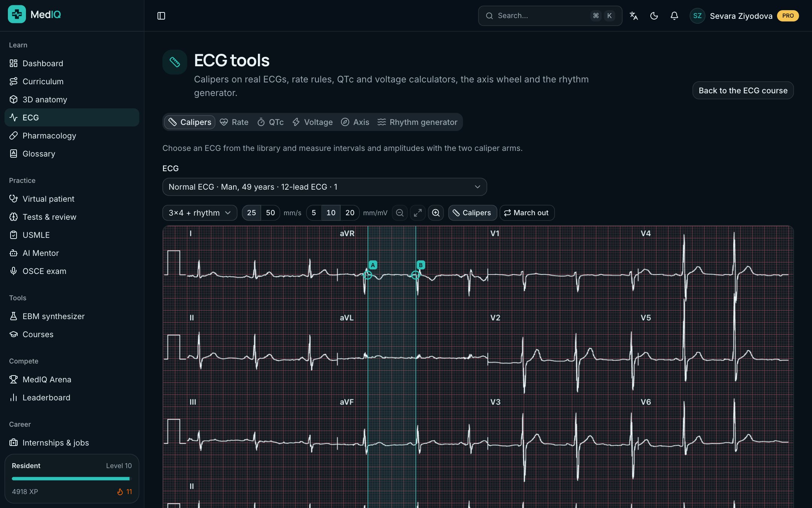Toggle the sidebar panel icon
The width and height of the screenshot is (812, 508).
161,16
